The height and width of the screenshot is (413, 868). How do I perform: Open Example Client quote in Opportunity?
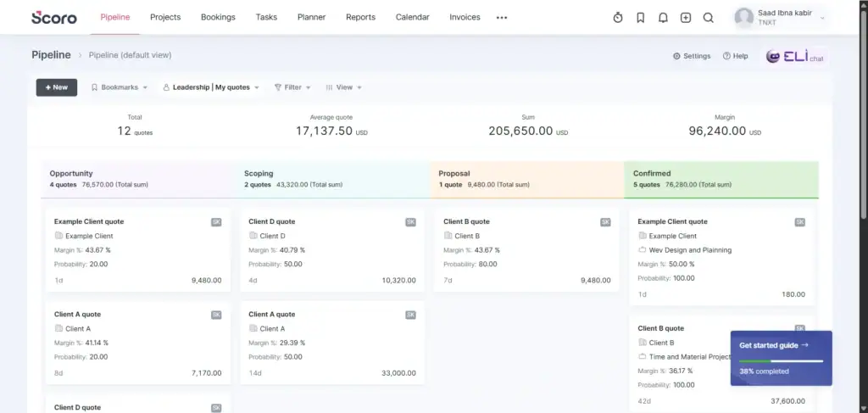[89, 221]
